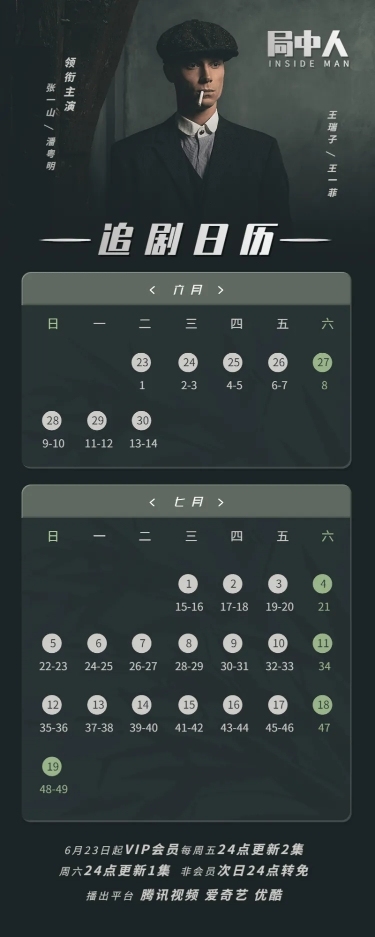Click the 局中人 Inside Man logo
This screenshot has height=937, width=375.
point(308,49)
